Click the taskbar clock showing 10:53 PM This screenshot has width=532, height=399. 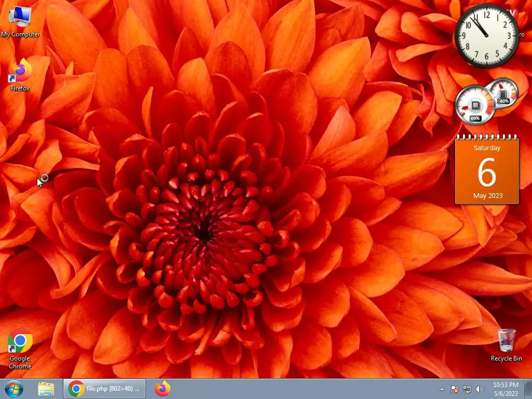pyautogui.click(x=506, y=389)
